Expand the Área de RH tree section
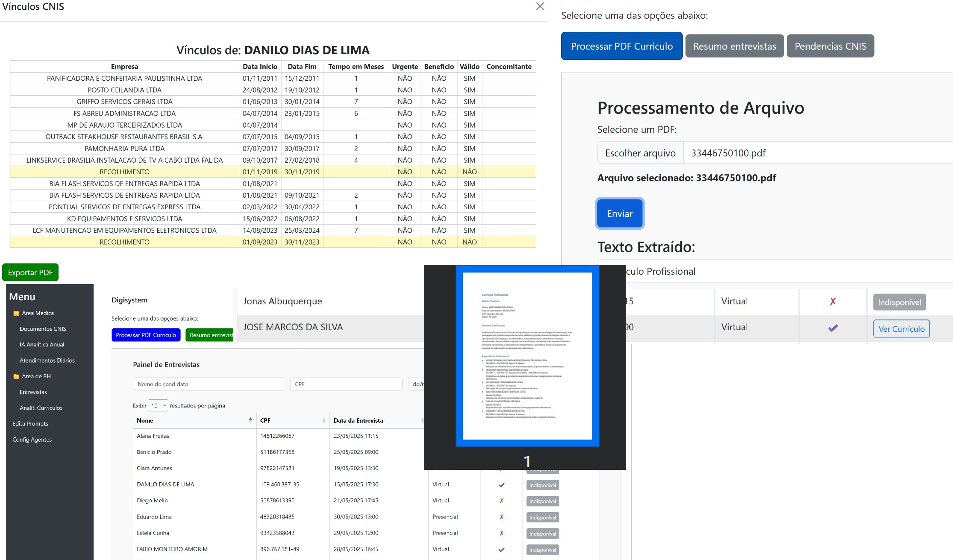 pyautogui.click(x=36, y=376)
